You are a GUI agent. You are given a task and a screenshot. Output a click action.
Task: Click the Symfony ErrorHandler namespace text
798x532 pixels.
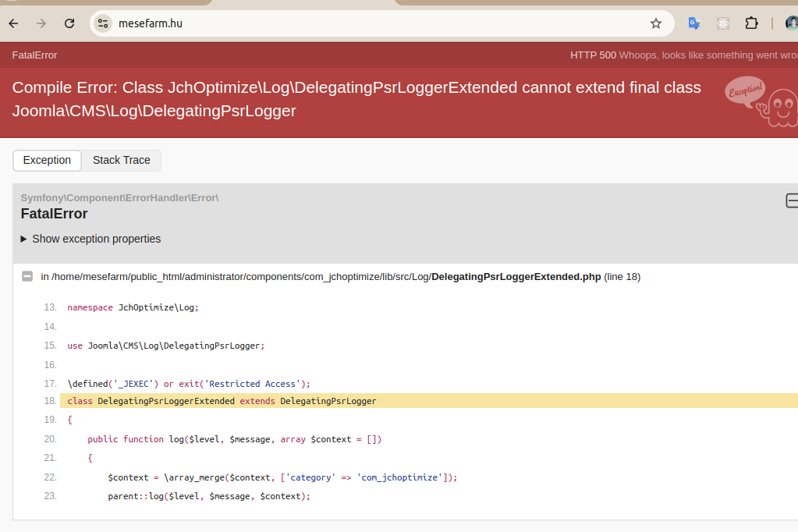(x=119, y=197)
